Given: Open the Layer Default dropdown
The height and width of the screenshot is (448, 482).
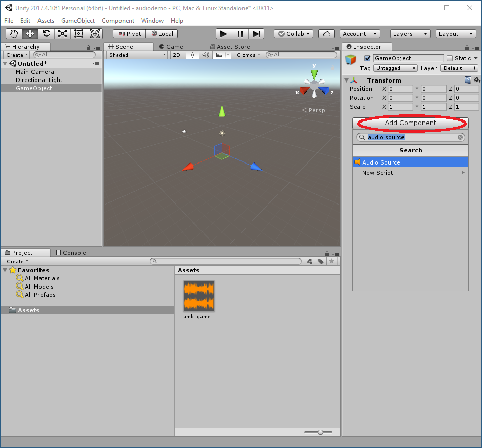Looking at the screenshot, I should 460,68.
